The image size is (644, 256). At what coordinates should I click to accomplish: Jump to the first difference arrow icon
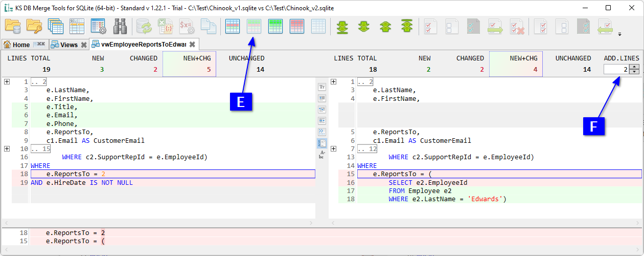coord(407,26)
